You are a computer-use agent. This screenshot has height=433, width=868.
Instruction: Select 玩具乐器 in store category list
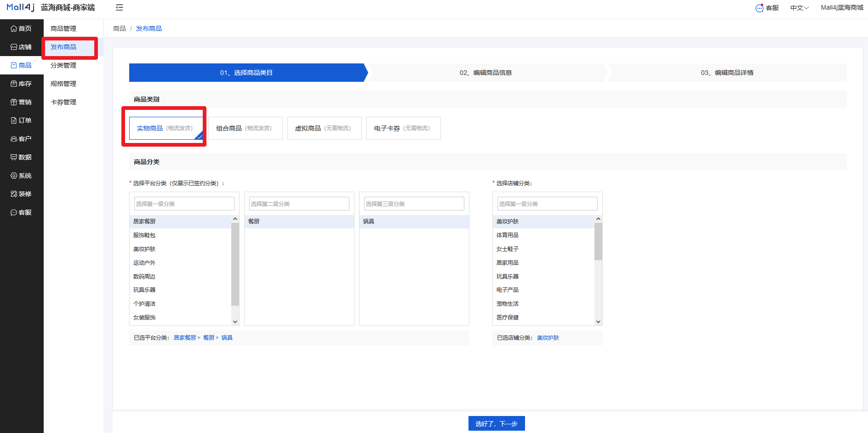(544, 277)
